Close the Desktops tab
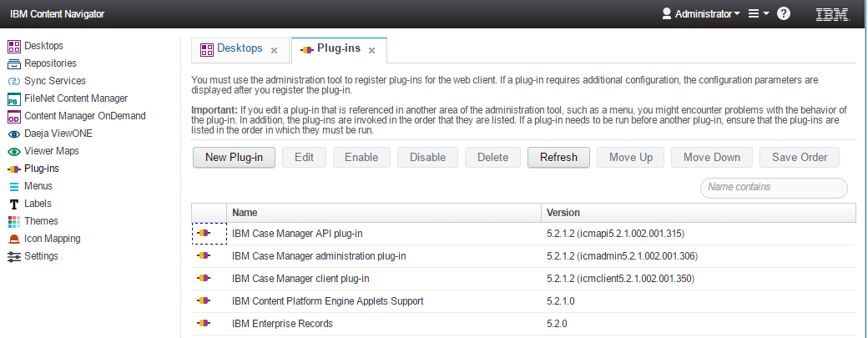 click(274, 50)
